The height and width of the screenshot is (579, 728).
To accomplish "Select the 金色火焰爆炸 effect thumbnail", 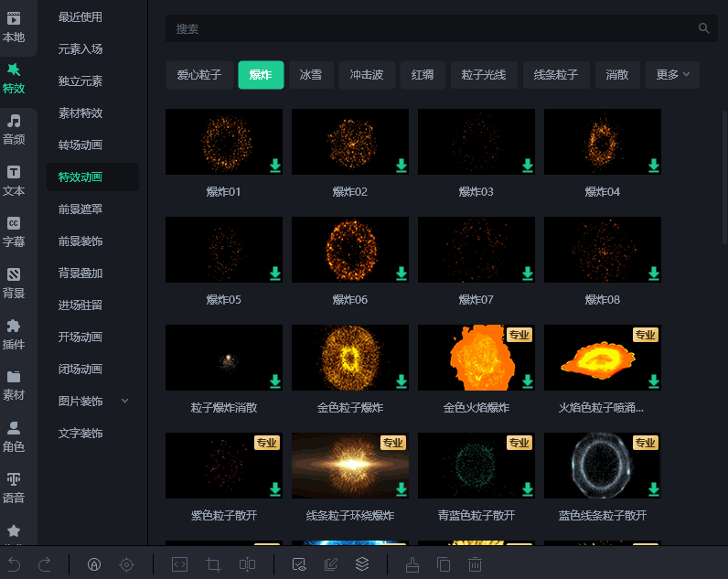I will pos(476,358).
